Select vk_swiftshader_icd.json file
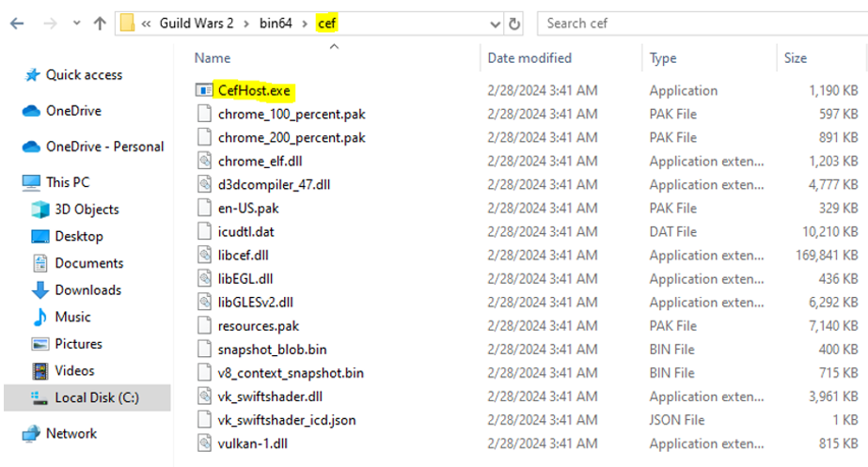 [287, 420]
